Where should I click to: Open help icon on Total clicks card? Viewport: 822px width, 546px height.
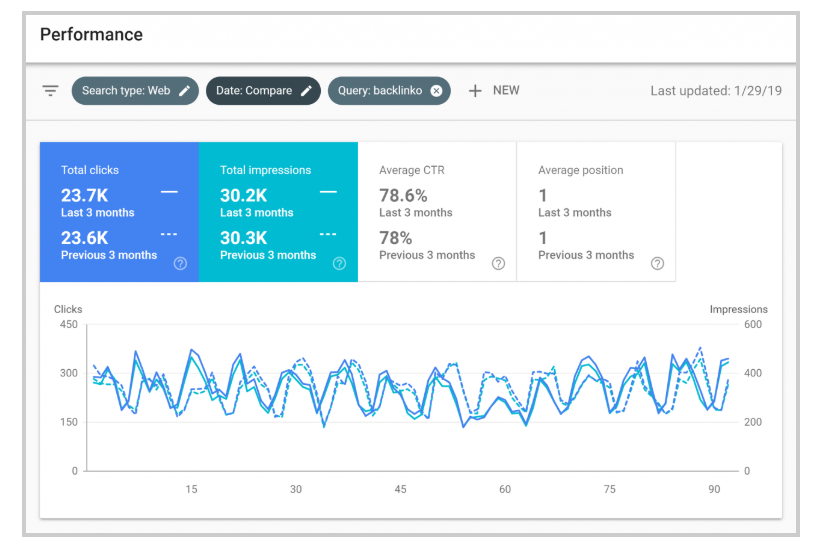click(180, 263)
